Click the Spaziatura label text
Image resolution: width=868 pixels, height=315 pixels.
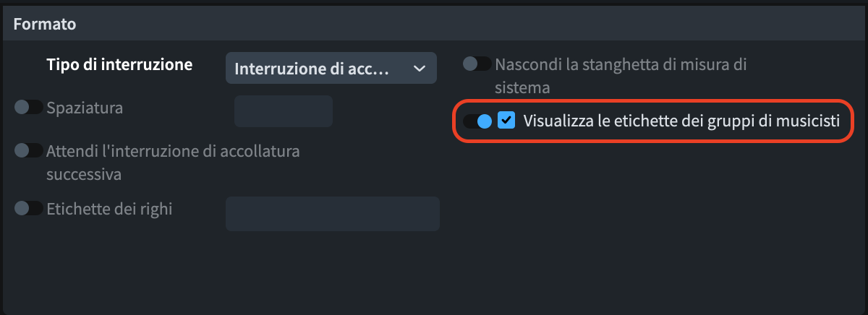85,108
